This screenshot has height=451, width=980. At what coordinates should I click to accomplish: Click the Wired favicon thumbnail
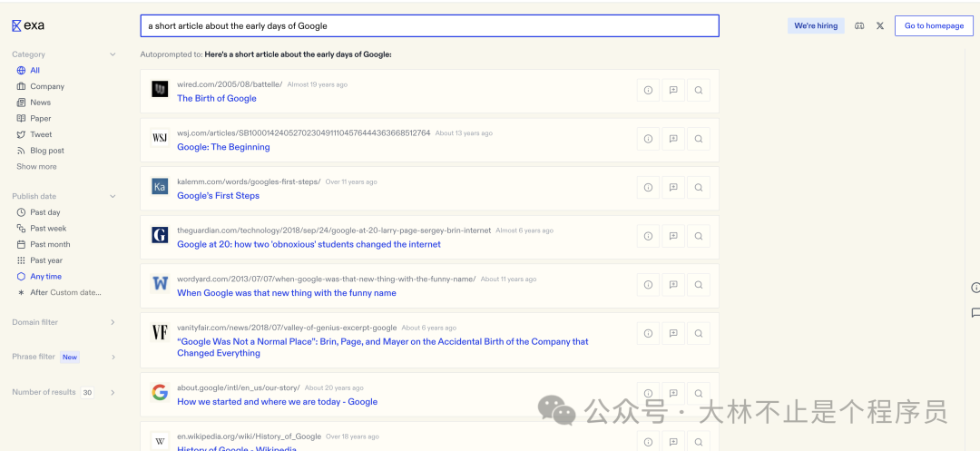pyautogui.click(x=160, y=89)
